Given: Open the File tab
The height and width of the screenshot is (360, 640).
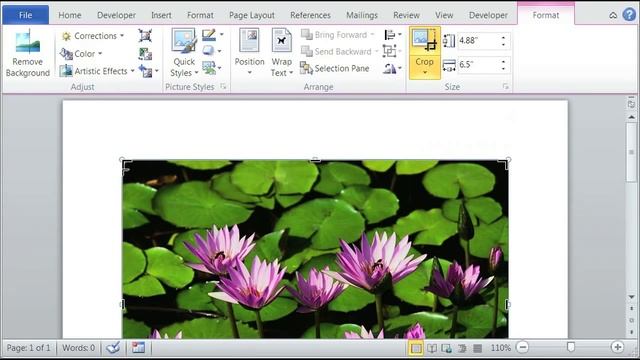Looking at the screenshot, I should (x=25, y=15).
